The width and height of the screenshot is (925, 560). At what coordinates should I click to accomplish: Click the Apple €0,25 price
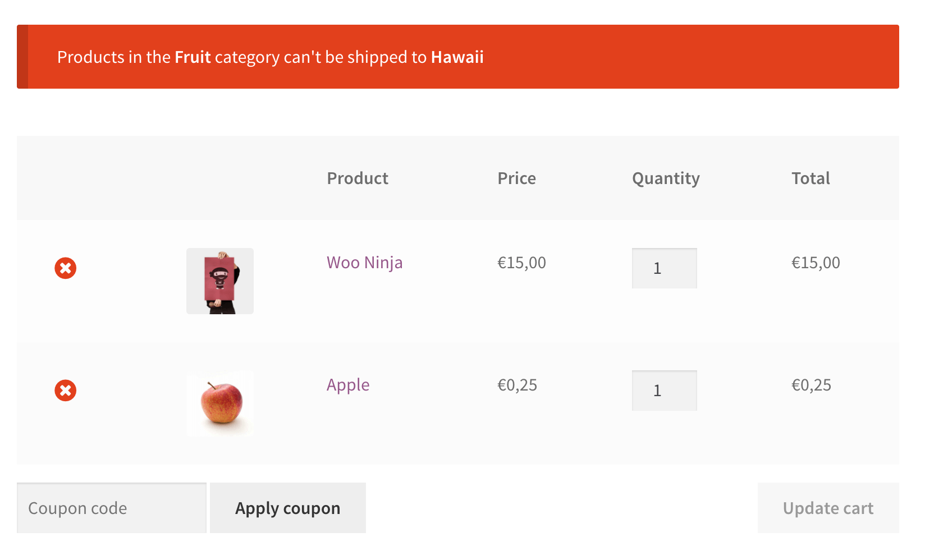click(517, 385)
